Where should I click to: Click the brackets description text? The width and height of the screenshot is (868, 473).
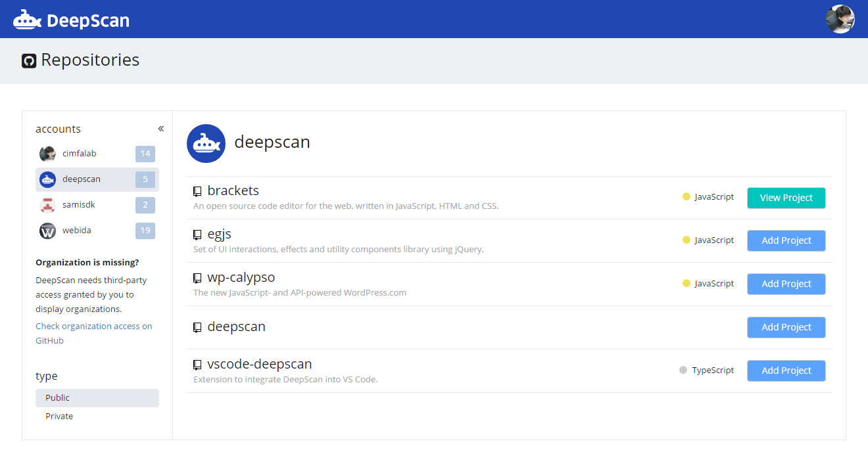tap(346, 206)
